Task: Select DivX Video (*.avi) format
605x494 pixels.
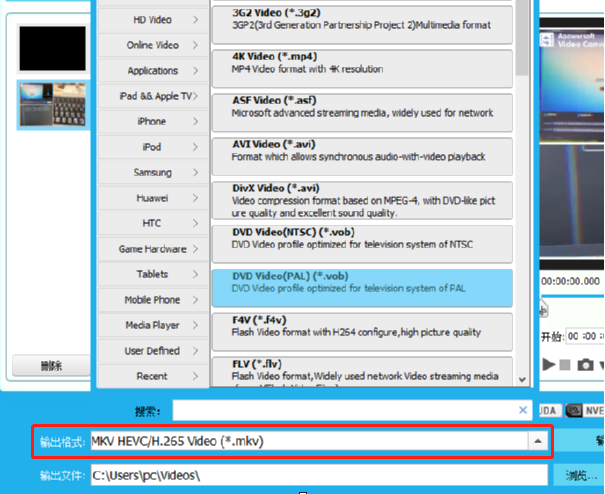Action: click(362, 201)
